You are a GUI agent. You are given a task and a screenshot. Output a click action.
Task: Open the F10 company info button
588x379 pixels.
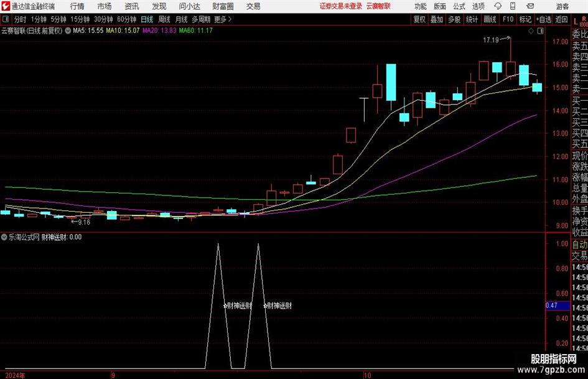pyautogui.click(x=508, y=19)
